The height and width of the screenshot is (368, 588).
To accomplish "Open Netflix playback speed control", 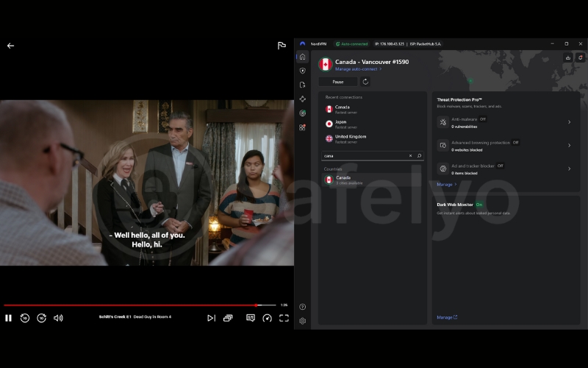I will point(267,318).
